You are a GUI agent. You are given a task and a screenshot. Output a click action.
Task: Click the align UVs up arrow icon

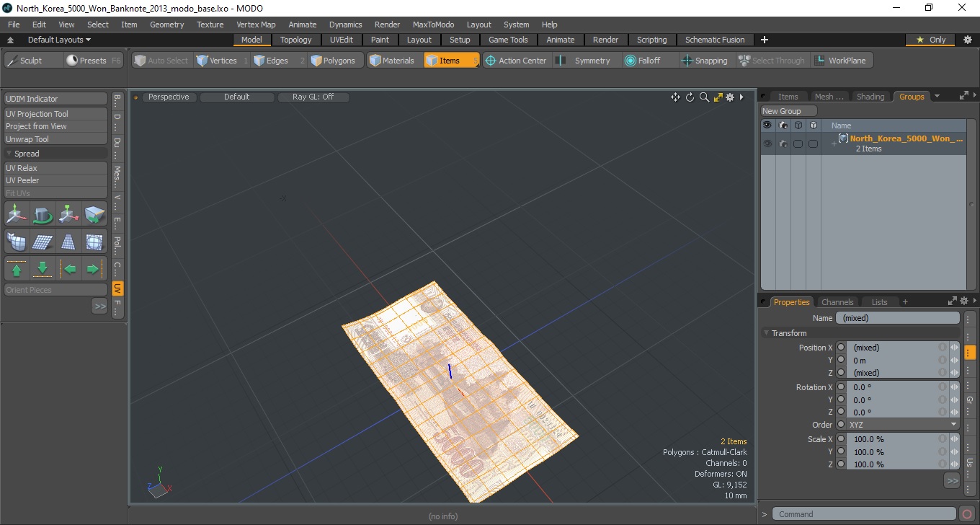point(17,269)
